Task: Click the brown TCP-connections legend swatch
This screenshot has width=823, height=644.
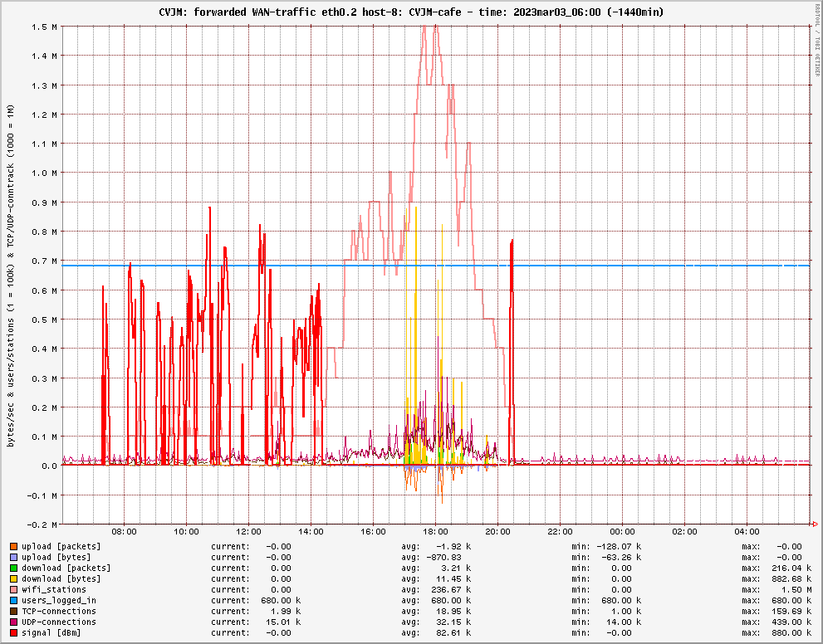Action: pos(13,611)
